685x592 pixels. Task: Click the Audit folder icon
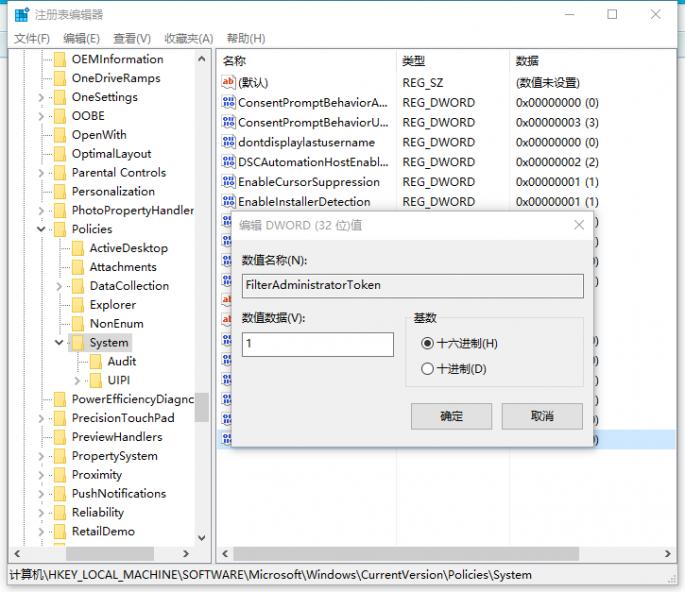coord(96,361)
